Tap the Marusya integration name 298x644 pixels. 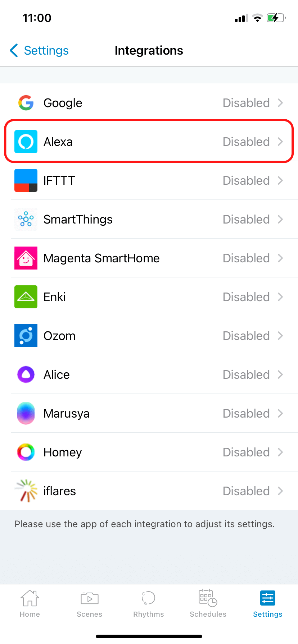(x=67, y=413)
